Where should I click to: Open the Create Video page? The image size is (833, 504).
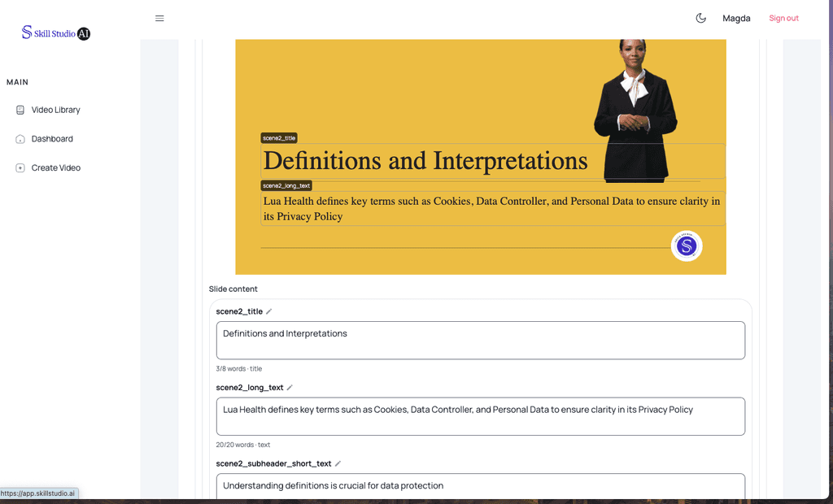56,167
